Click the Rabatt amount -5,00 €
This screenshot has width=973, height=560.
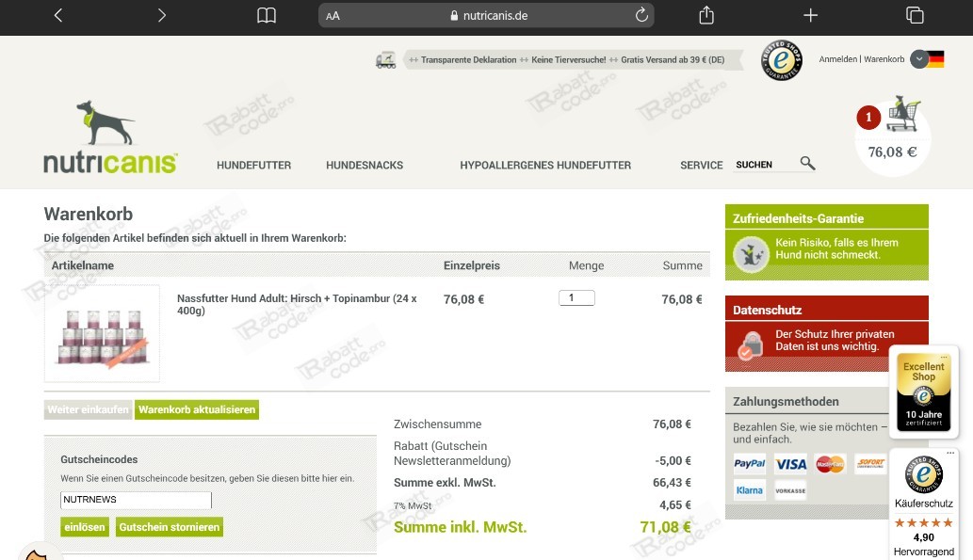(673, 461)
